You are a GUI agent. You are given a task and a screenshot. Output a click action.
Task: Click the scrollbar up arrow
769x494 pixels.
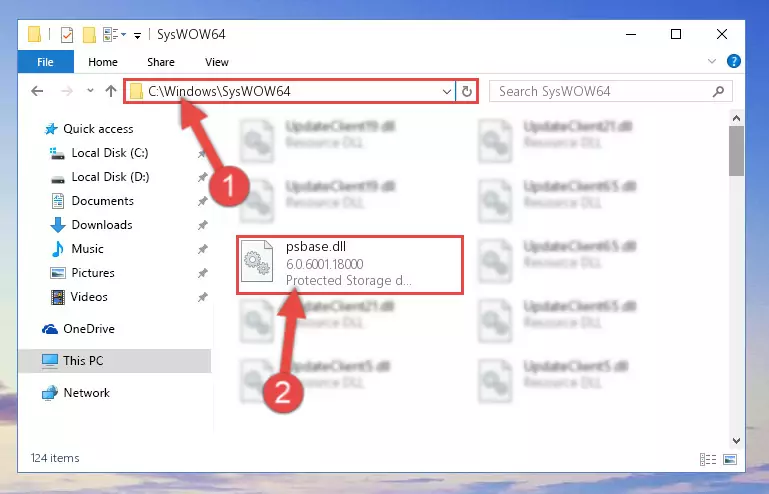[x=736, y=118]
